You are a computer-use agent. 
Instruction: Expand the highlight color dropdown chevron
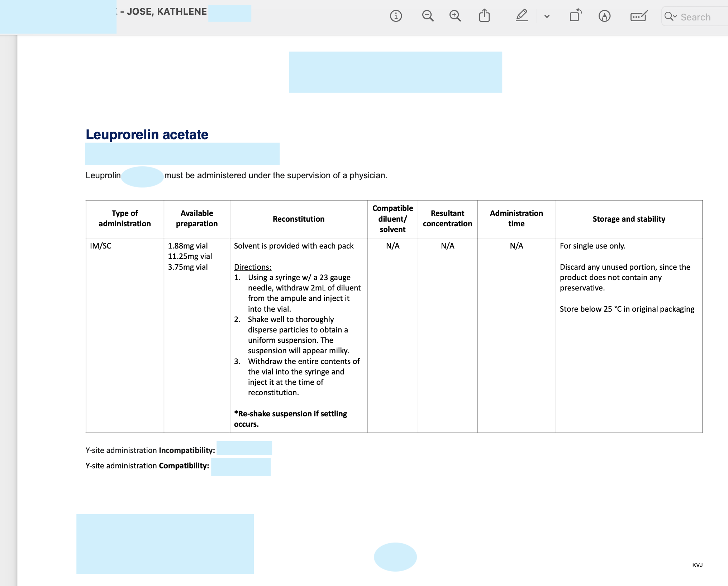click(x=547, y=16)
